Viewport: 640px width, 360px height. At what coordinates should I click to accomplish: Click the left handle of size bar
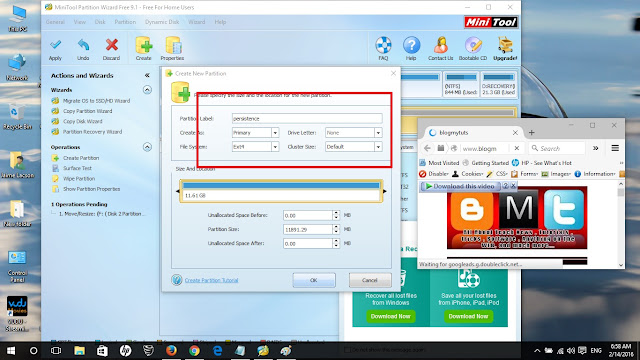tap(178, 191)
